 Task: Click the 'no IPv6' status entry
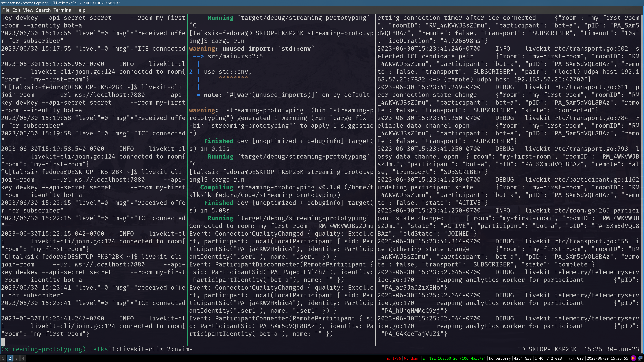393,358
